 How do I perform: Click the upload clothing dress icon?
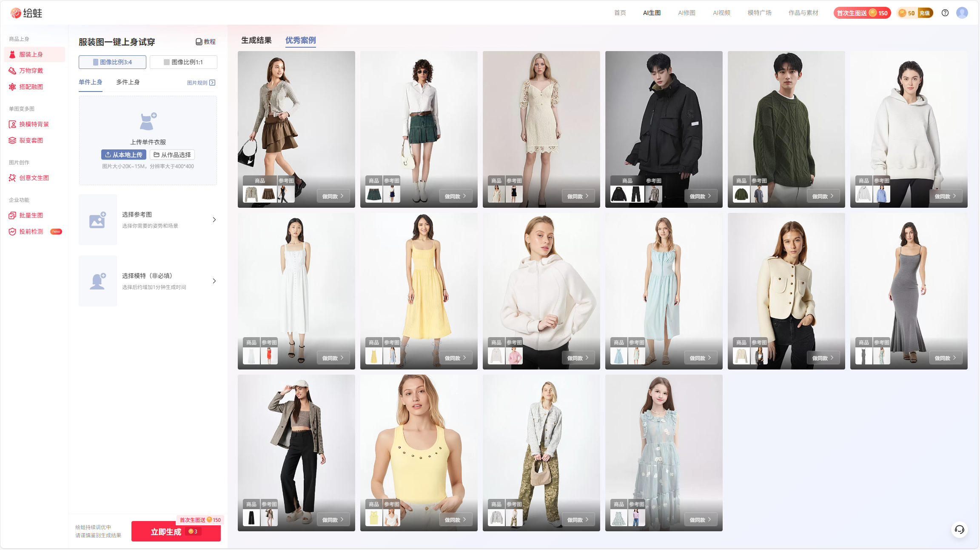coord(148,121)
